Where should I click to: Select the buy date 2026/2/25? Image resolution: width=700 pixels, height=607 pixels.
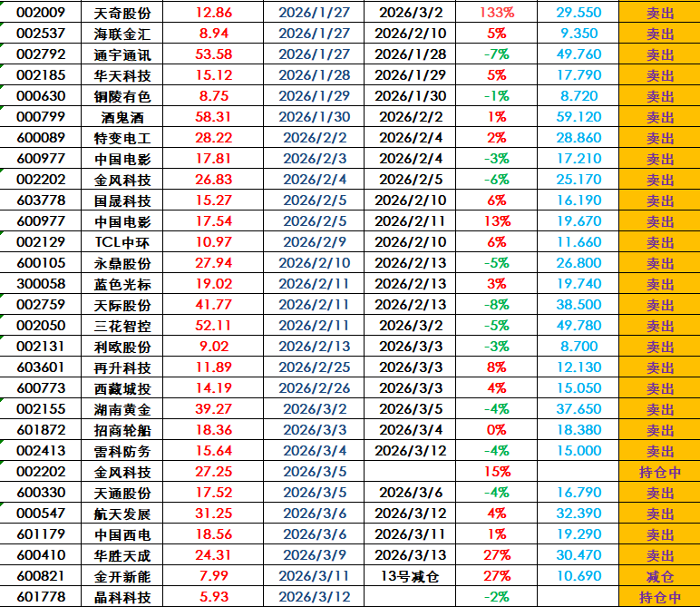pos(315,367)
